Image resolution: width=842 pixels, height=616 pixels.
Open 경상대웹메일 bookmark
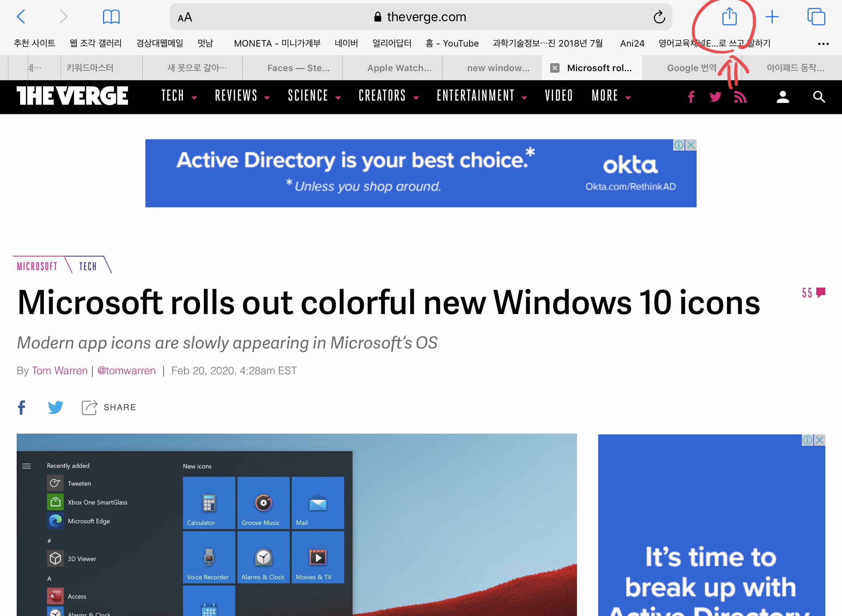pyautogui.click(x=159, y=43)
